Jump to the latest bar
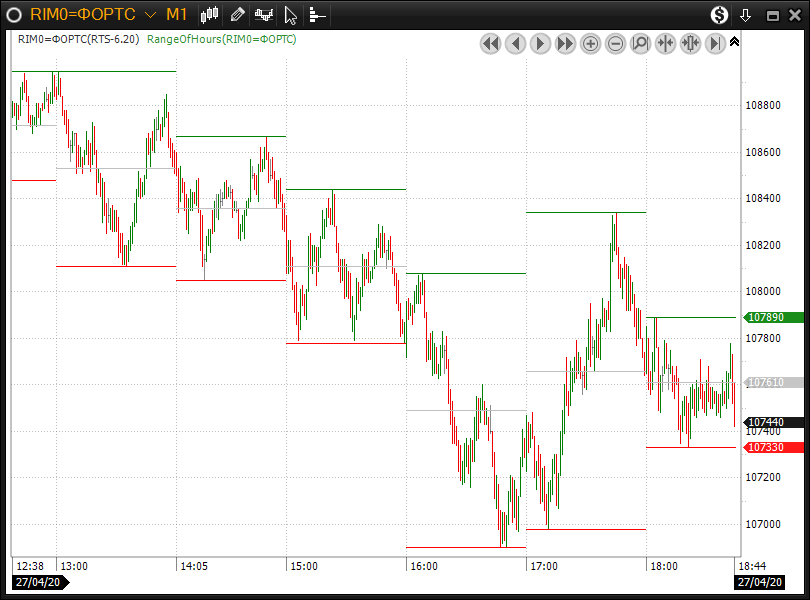Image resolution: width=810 pixels, height=600 pixels. pyautogui.click(x=716, y=43)
